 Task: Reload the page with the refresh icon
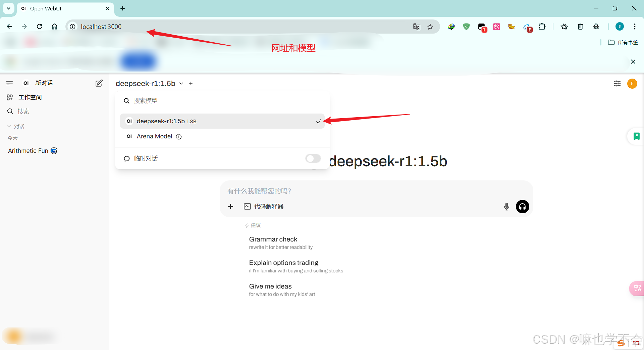click(x=40, y=27)
